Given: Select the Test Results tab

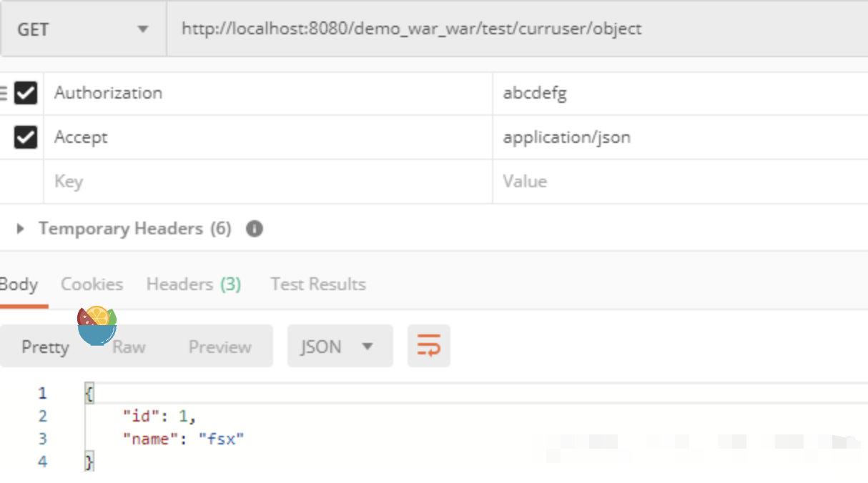Looking at the screenshot, I should (x=318, y=284).
